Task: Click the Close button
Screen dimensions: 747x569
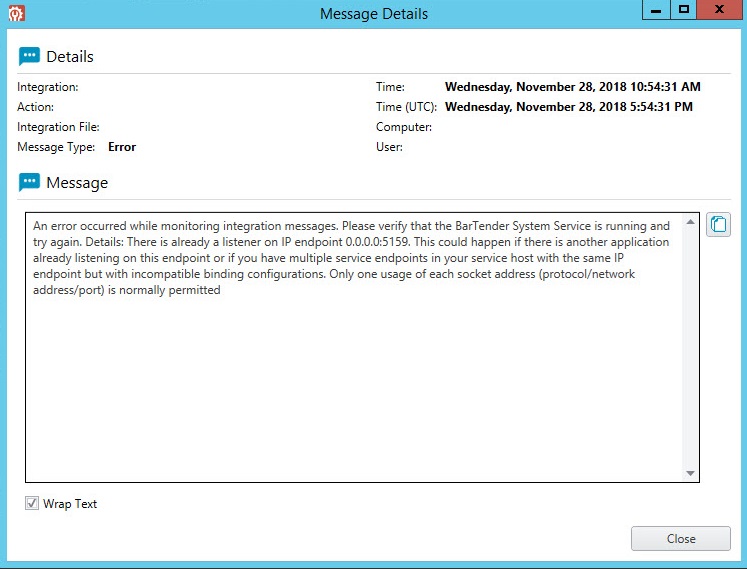Action: coord(680,539)
